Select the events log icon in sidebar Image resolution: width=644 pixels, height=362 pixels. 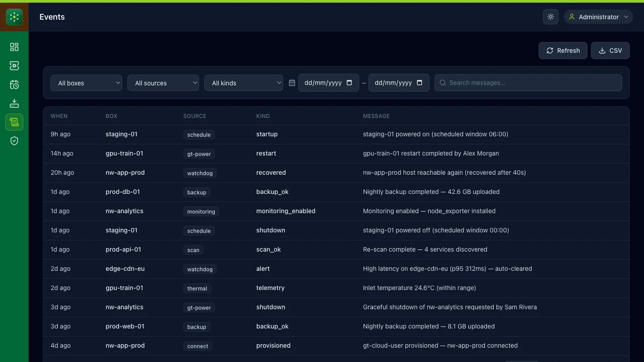[x=14, y=122]
